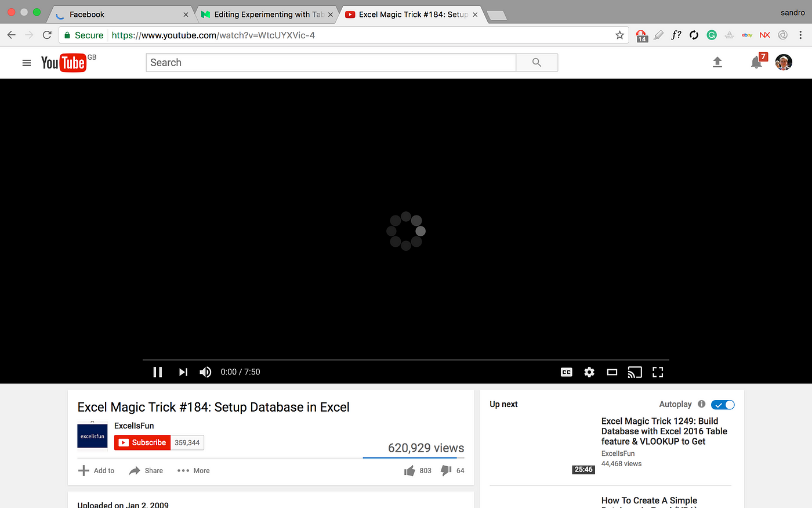Bookmark this page star
The width and height of the screenshot is (812, 508).
coord(619,35)
